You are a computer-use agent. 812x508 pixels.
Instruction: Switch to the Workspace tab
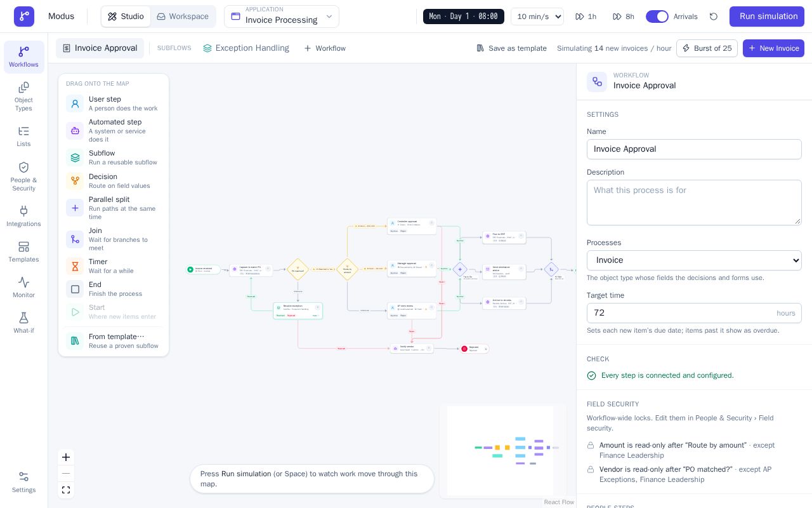[x=183, y=17]
